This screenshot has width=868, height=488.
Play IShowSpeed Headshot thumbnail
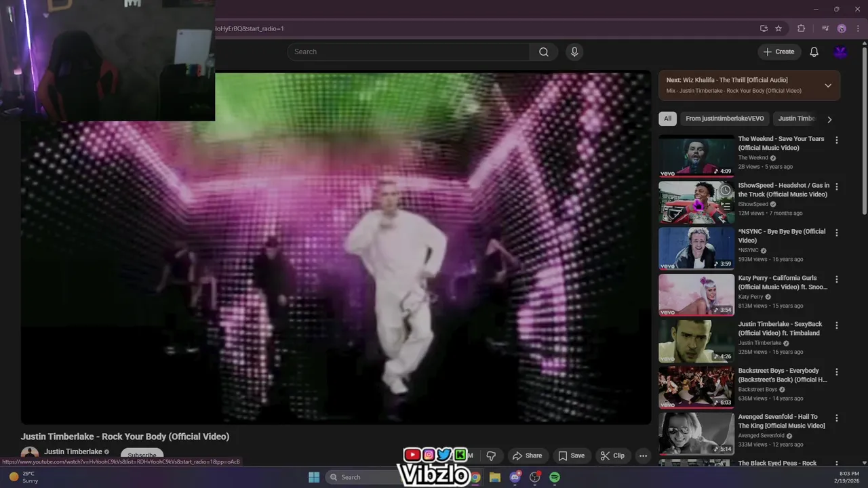[x=696, y=202]
